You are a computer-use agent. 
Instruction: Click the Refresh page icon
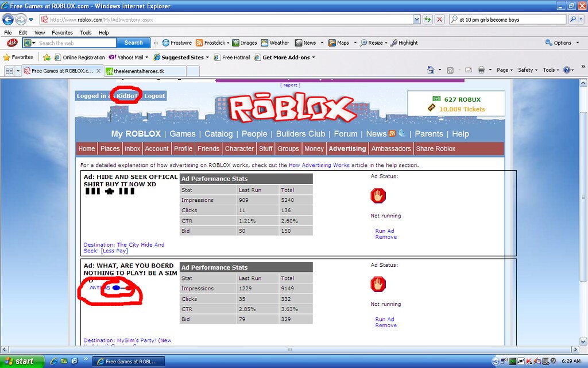[428, 19]
